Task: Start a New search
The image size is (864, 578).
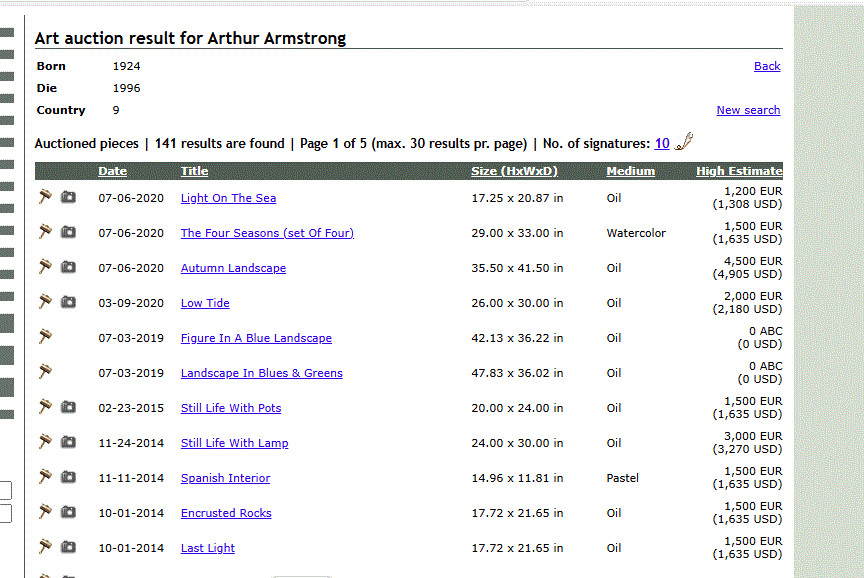Action: pos(748,110)
